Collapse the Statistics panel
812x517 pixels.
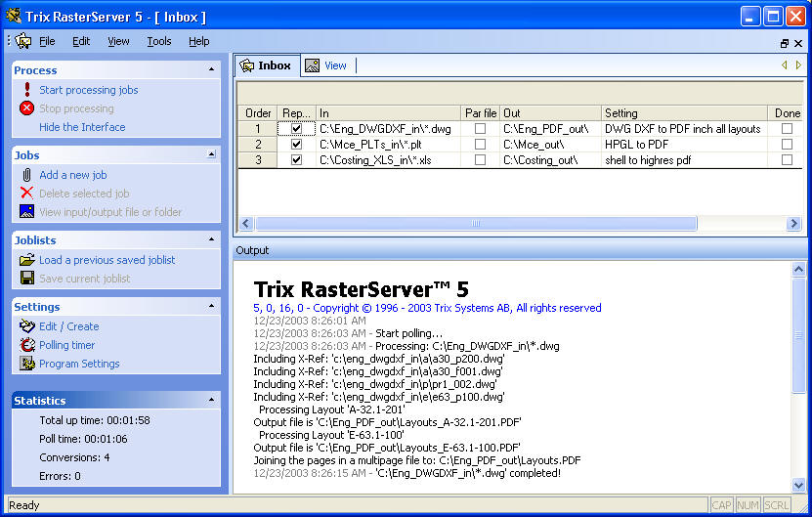[x=211, y=400]
